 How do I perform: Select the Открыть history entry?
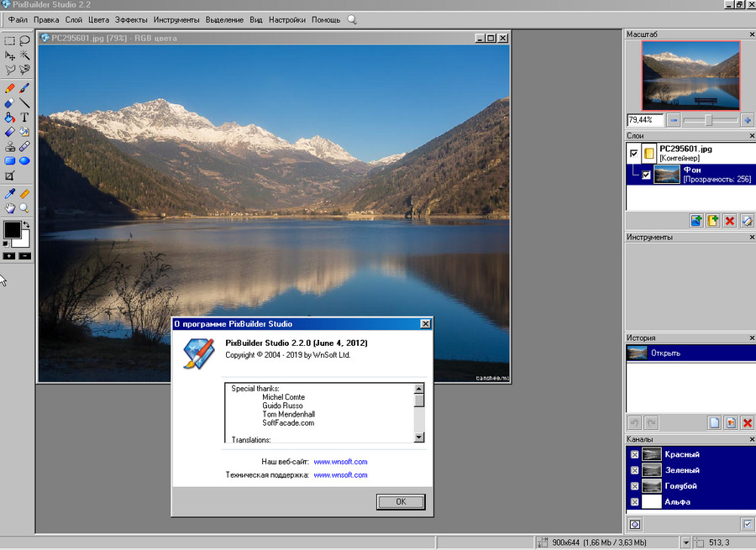pos(691,354)
